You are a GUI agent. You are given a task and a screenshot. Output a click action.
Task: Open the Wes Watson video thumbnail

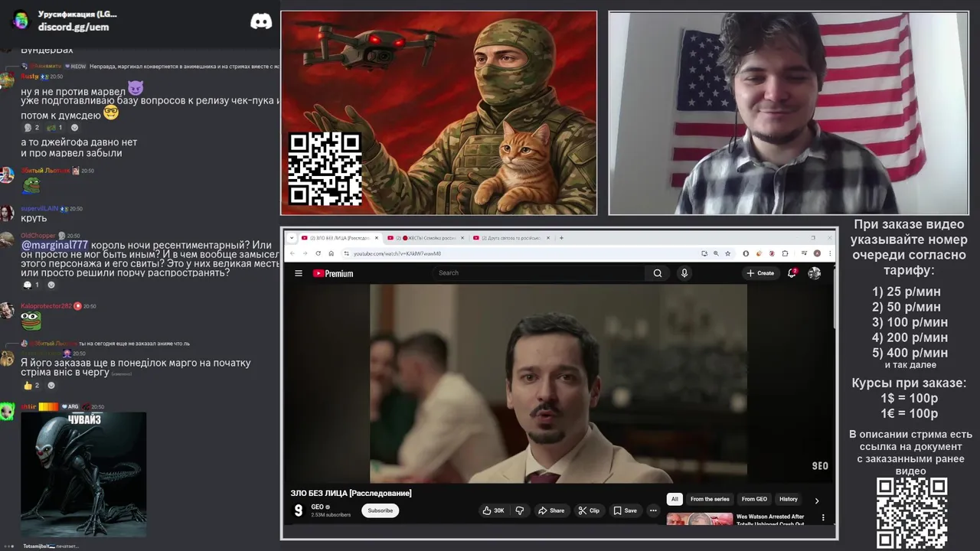700,520
